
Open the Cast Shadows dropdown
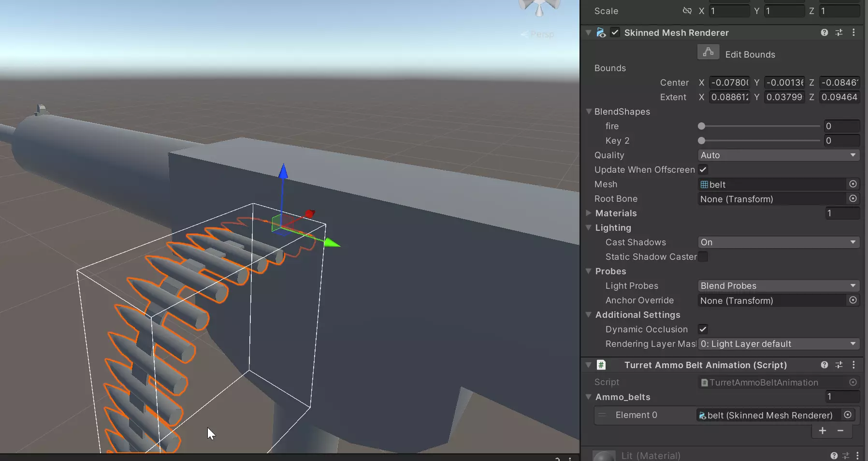click(x=779, y=242)
